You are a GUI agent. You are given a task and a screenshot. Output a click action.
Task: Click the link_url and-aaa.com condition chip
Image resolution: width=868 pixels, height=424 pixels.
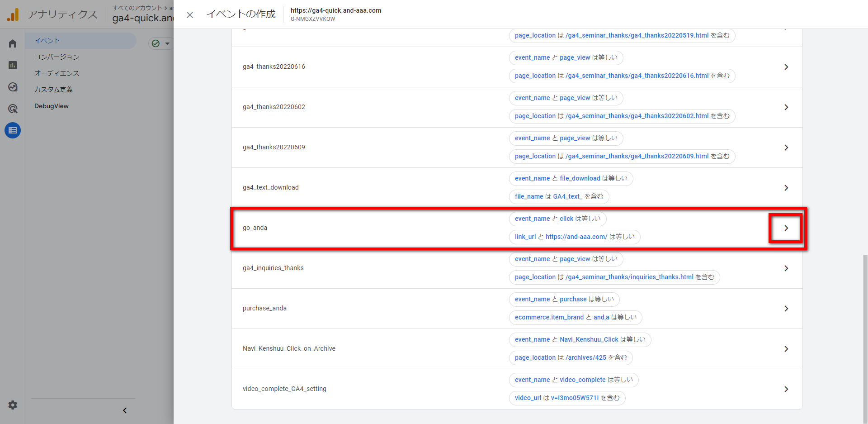click(x=574, y=237)
